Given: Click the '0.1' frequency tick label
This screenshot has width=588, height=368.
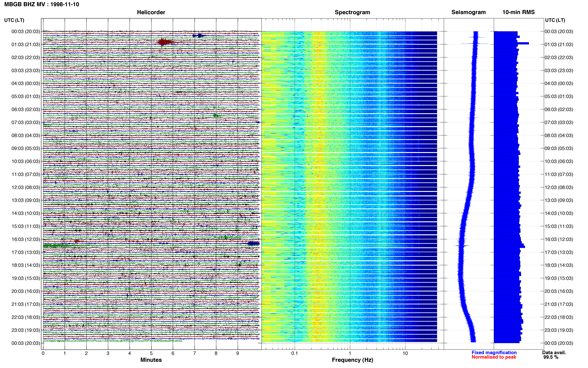Looking at the screenshot, I should coord(295,353).
